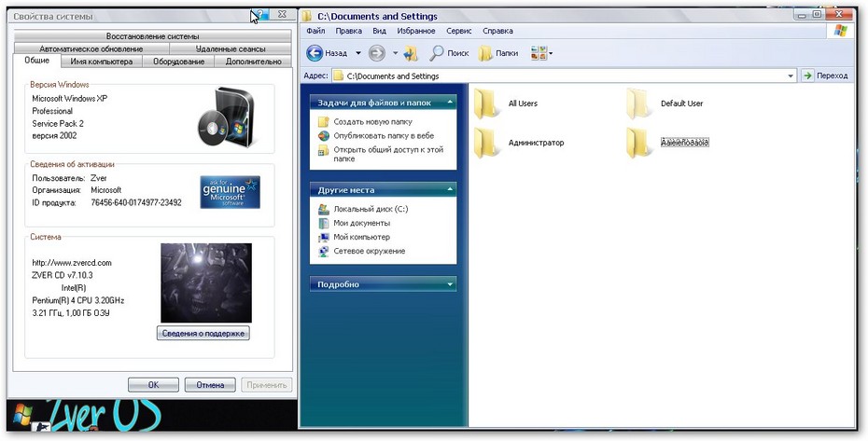Click the My Computer icon

coord(324,237)
